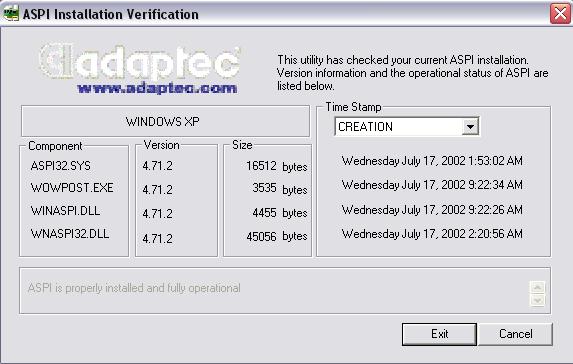This screenshot has width=573, height=364.
Task: Click the 2:20:56 AM timestamp entry
Action: (432, 234)
